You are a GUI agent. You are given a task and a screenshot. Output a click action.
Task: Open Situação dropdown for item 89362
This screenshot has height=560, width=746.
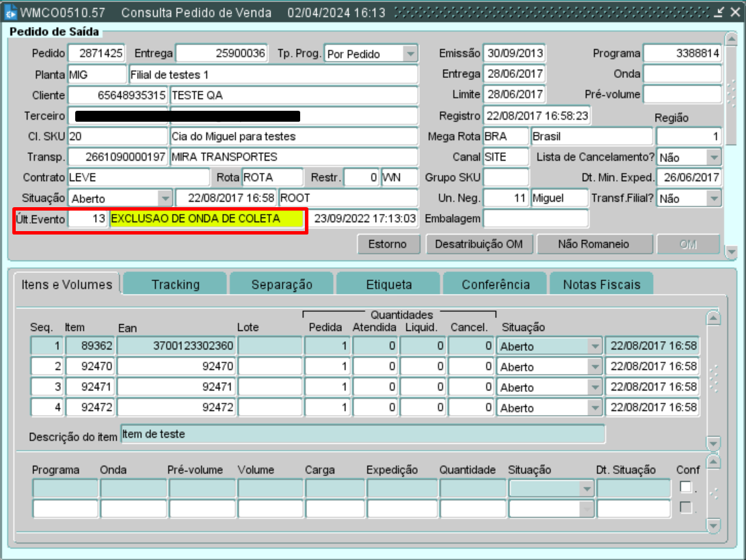coord(595,346)
